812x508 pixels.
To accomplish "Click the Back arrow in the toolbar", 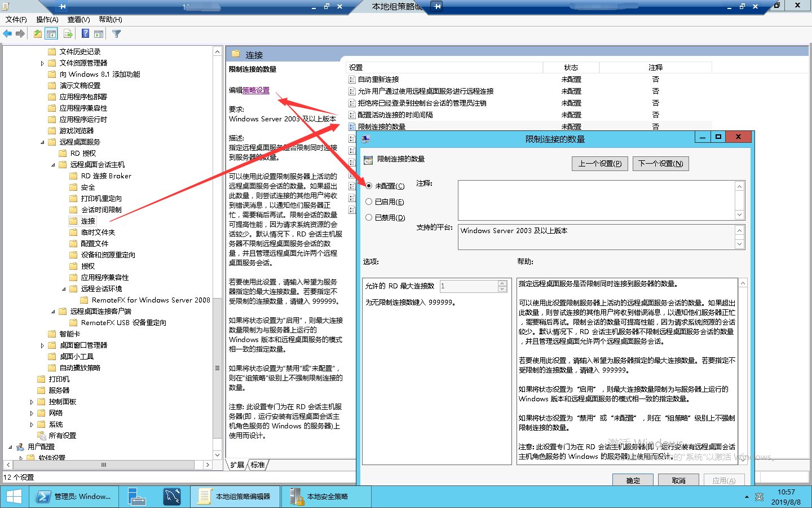I will (7, 34).
